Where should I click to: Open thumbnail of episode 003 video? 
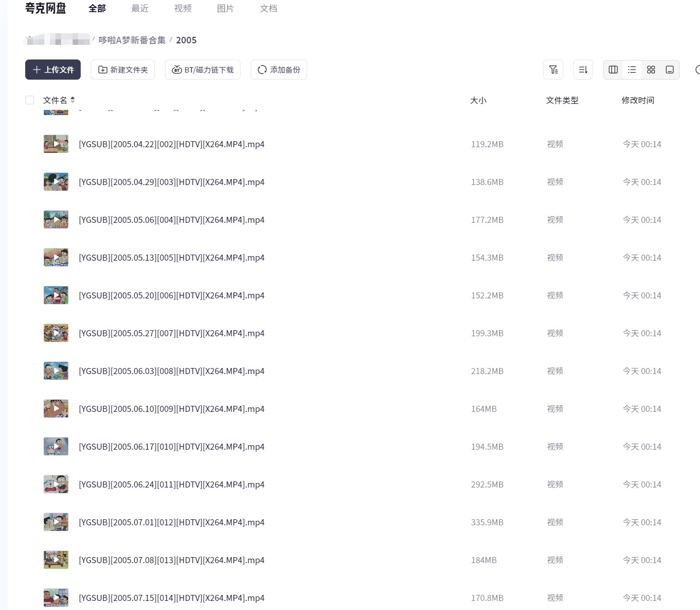tap(56, 182)
